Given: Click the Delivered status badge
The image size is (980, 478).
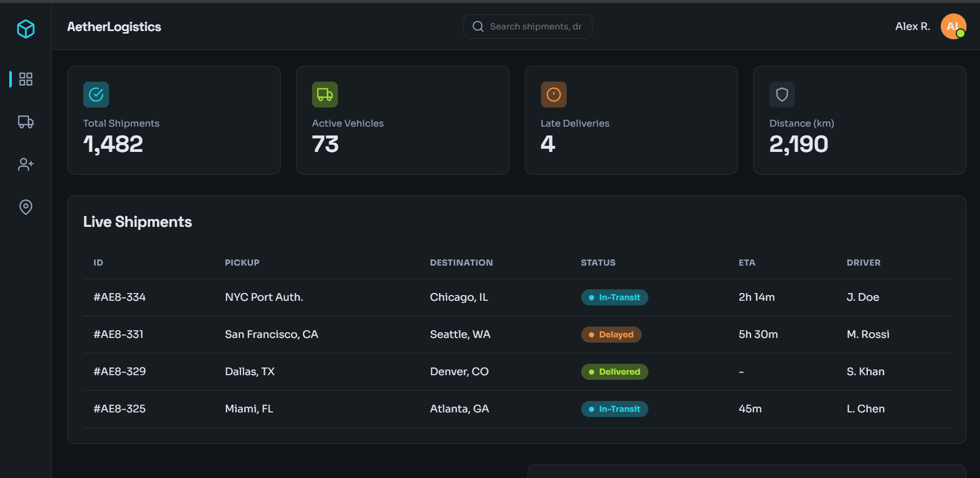Looking at the screenshot, I should coord(614,372).
